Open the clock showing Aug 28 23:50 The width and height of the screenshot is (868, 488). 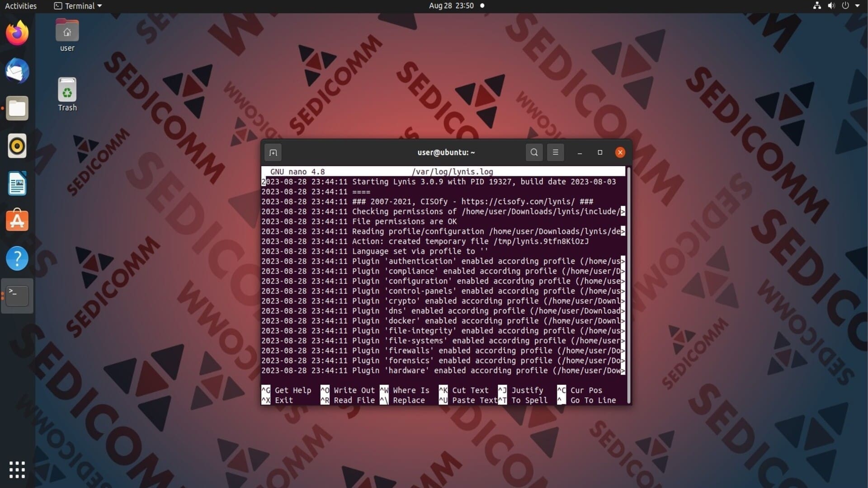[451, 6]
